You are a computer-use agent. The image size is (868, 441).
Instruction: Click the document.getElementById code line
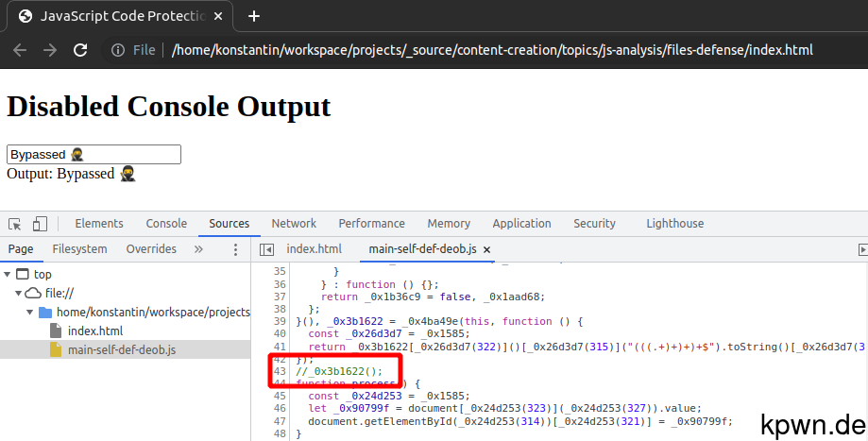[x=520, y=421]
